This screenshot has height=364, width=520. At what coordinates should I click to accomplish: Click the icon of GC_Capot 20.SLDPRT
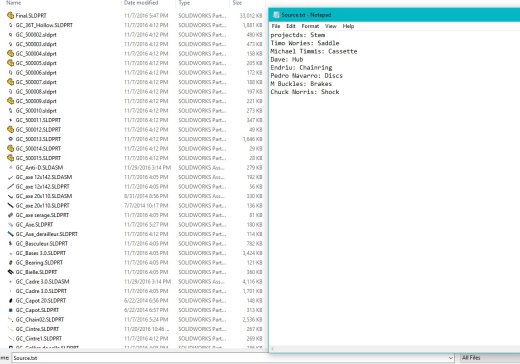(10, 300)
